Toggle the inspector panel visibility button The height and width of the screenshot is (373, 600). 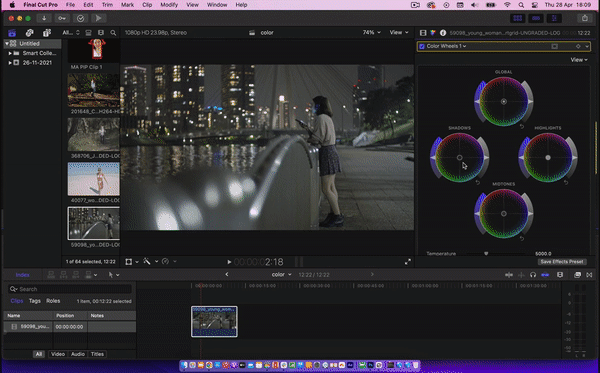tap(554, 18)
